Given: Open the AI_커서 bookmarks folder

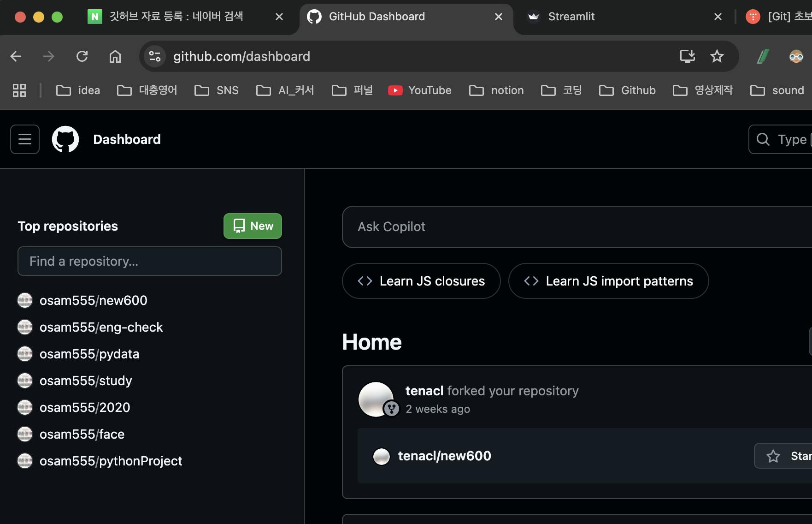Looking at the screenshot, I should click(x=285, y=90).
